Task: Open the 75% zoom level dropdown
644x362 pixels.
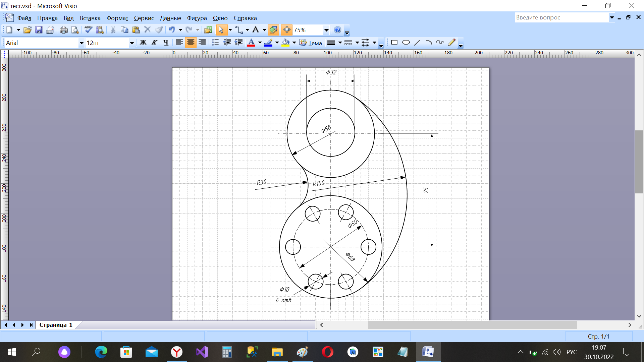Action: [x=326, y=30]
